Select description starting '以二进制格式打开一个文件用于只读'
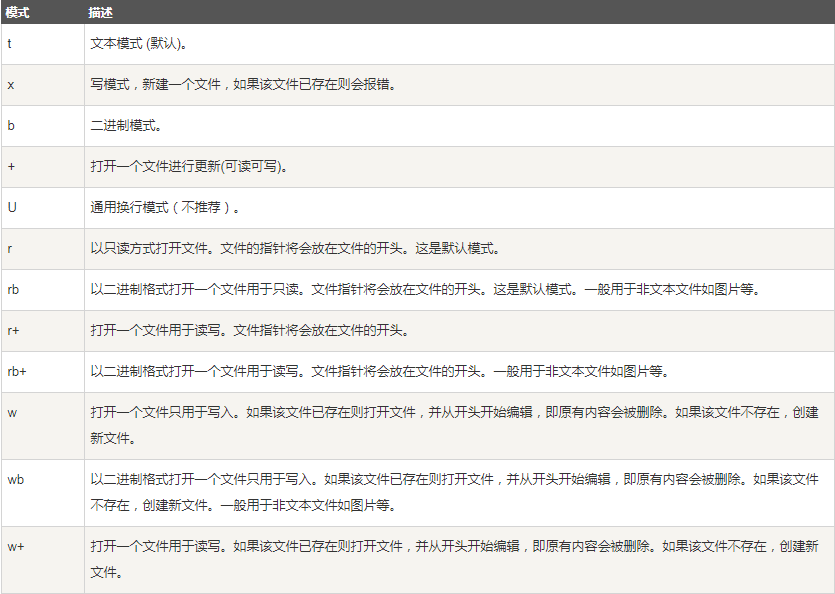 (425, 289)
